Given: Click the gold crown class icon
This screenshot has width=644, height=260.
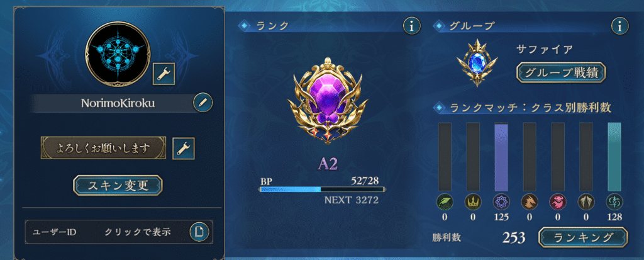Looking at the screenshot, I should 473,203.
